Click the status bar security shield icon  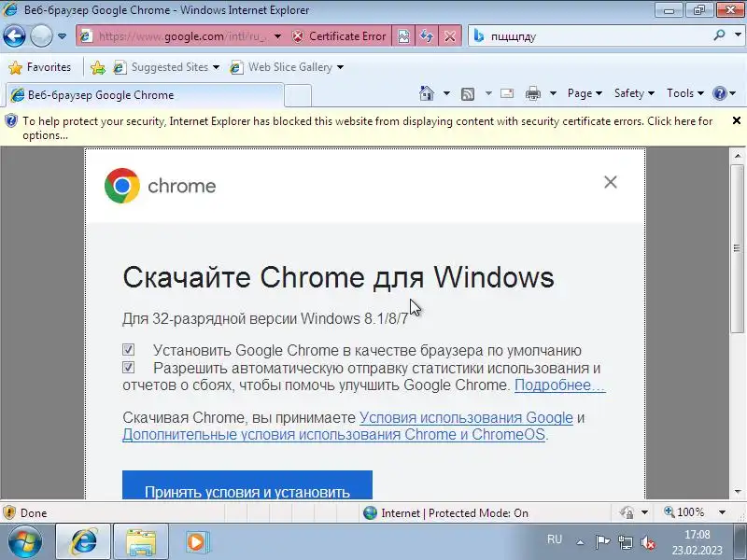pyautogui.click(x=9, y=512)
